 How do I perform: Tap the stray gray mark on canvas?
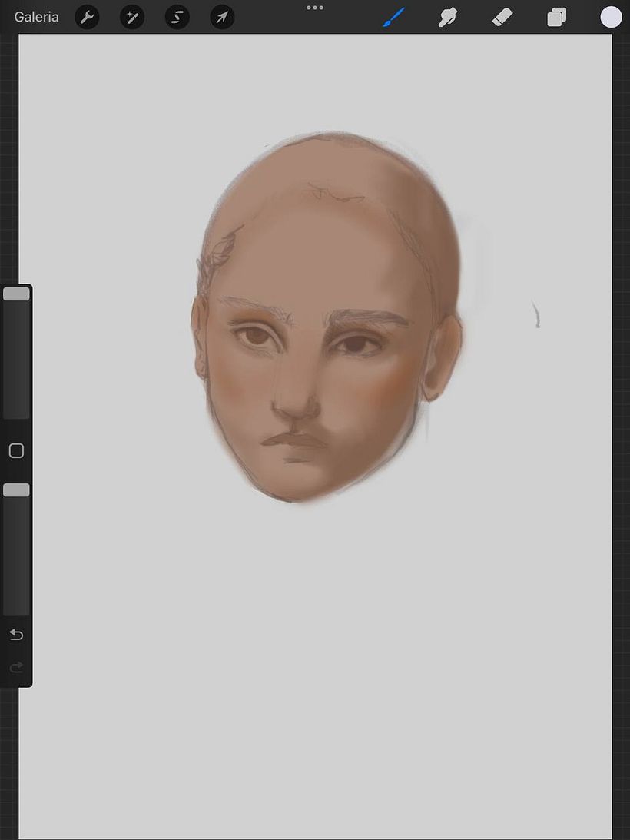[536, 314]
